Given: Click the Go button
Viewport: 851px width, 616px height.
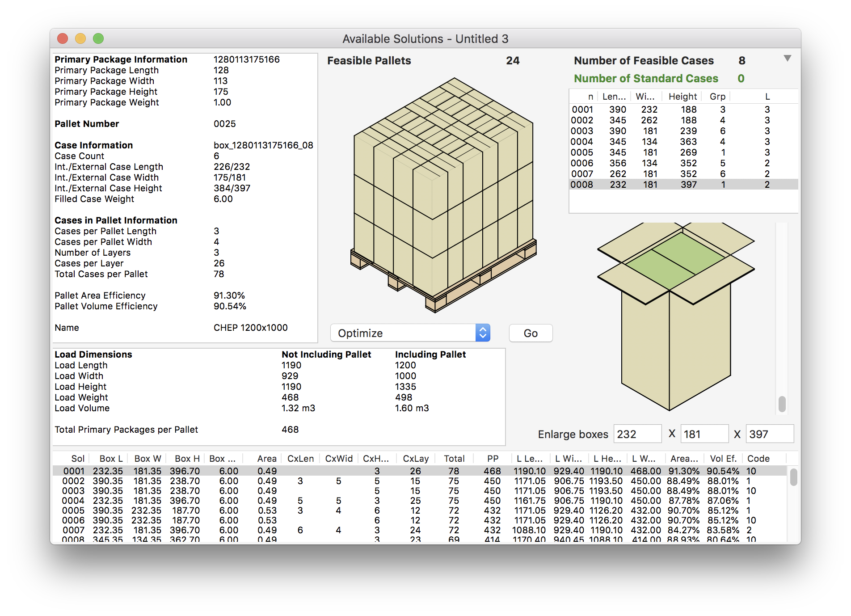Looking at the screenshot, I should (531, 333).
